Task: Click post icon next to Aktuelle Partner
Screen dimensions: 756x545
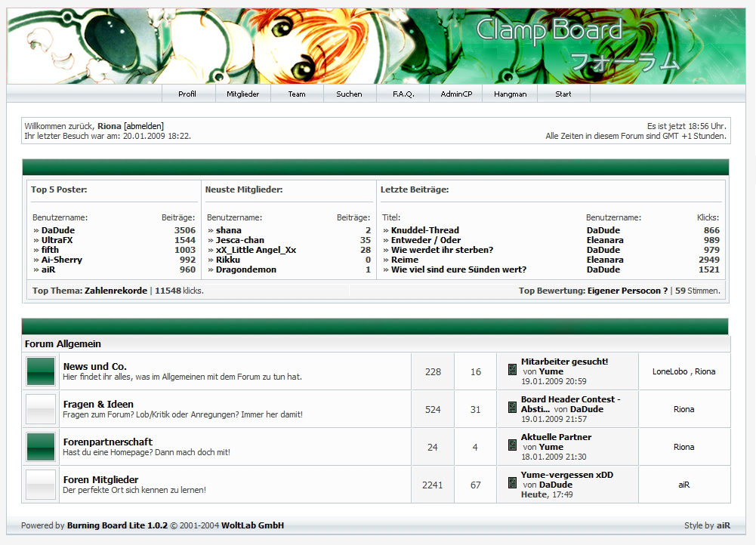Action: pos(512,445)
